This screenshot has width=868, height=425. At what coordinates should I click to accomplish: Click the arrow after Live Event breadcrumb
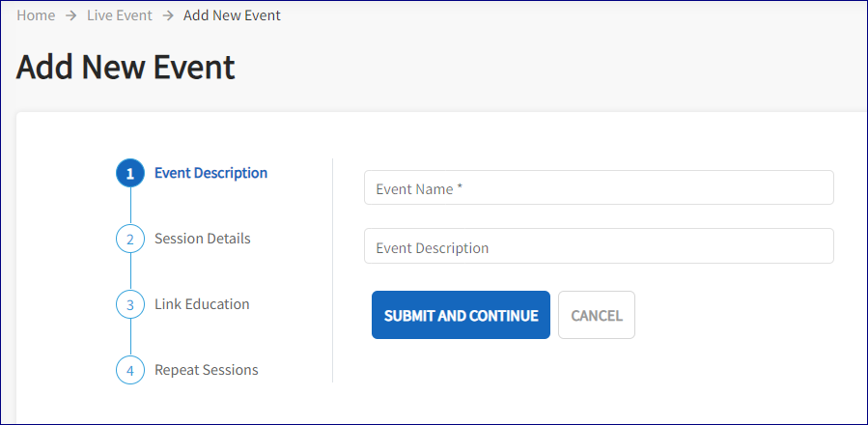[x=168, y=15]
